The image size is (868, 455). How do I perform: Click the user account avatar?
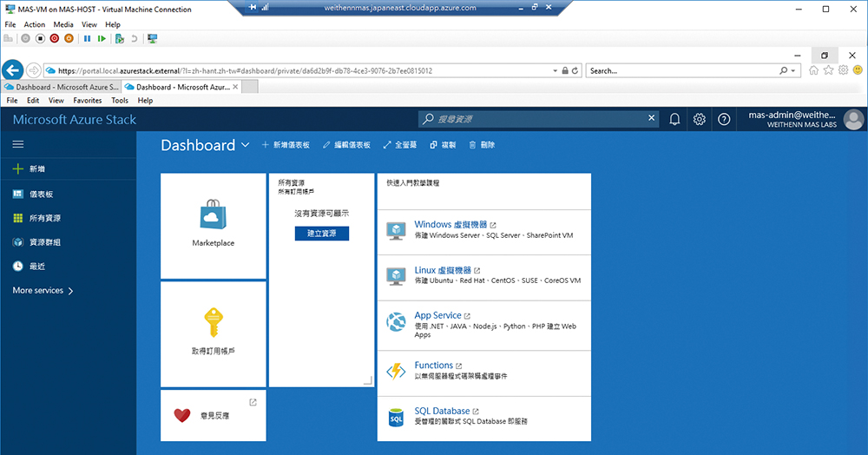pos(853,119)
